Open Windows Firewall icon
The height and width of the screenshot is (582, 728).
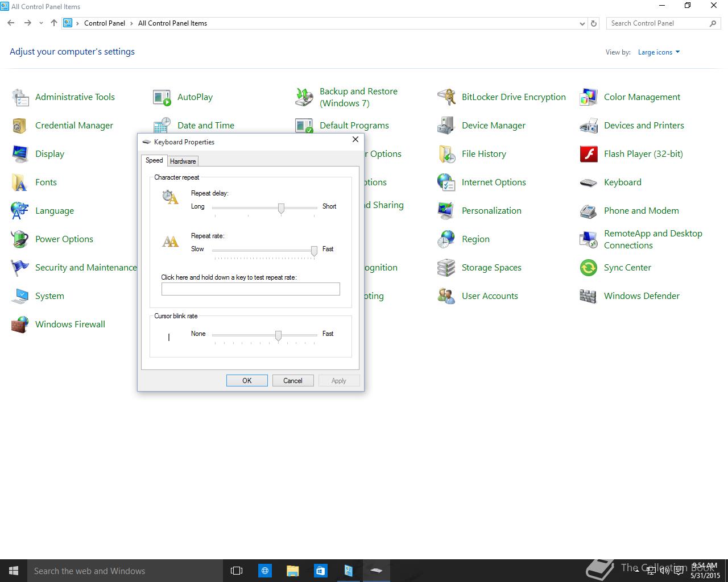20,325
